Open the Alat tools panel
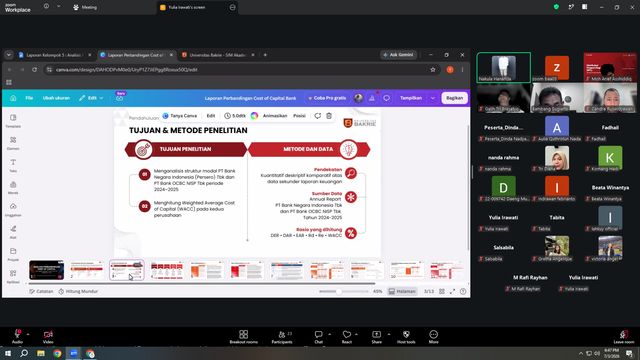Image resolution: width=640 pixels, height=360 pixels. (x=13, y=232)
